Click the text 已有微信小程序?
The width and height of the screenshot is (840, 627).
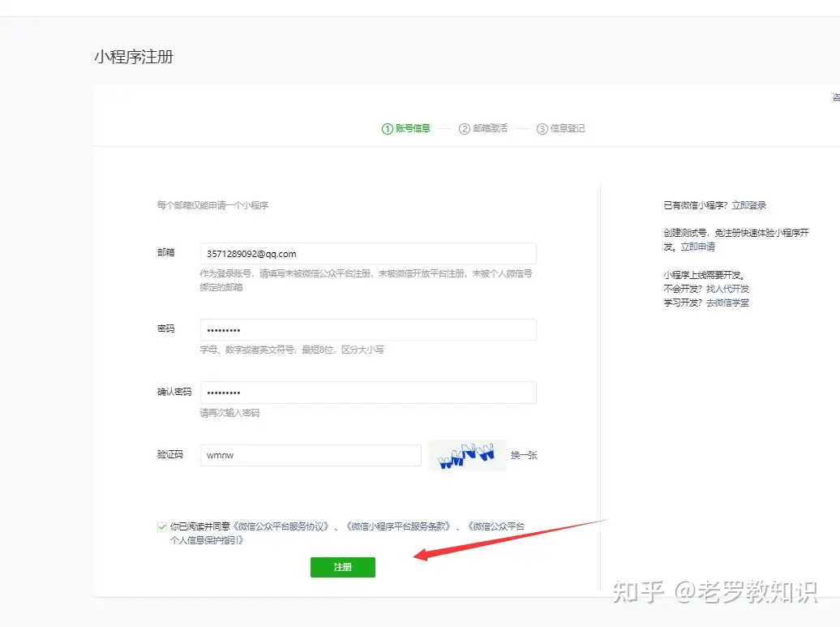coord(696,205)
